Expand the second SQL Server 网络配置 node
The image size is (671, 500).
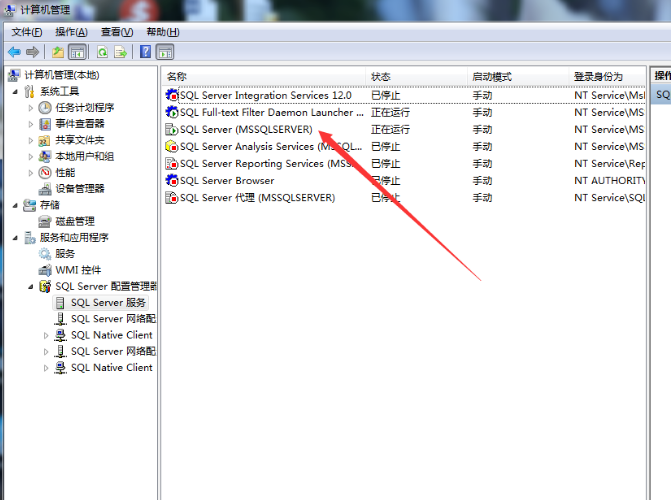point(46,352)
